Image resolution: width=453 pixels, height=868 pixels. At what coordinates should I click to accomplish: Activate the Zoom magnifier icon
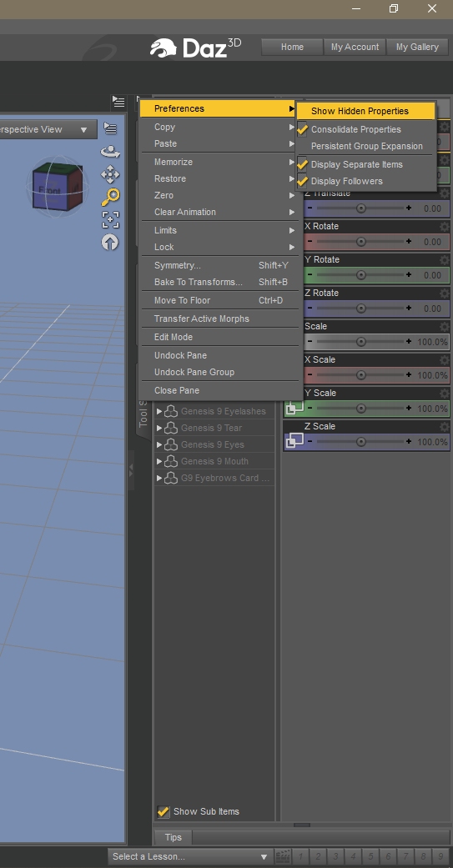[110, 197]
